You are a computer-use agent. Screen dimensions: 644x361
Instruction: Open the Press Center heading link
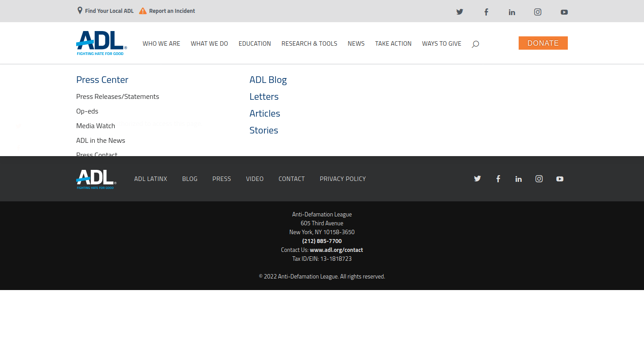point(102,80)
